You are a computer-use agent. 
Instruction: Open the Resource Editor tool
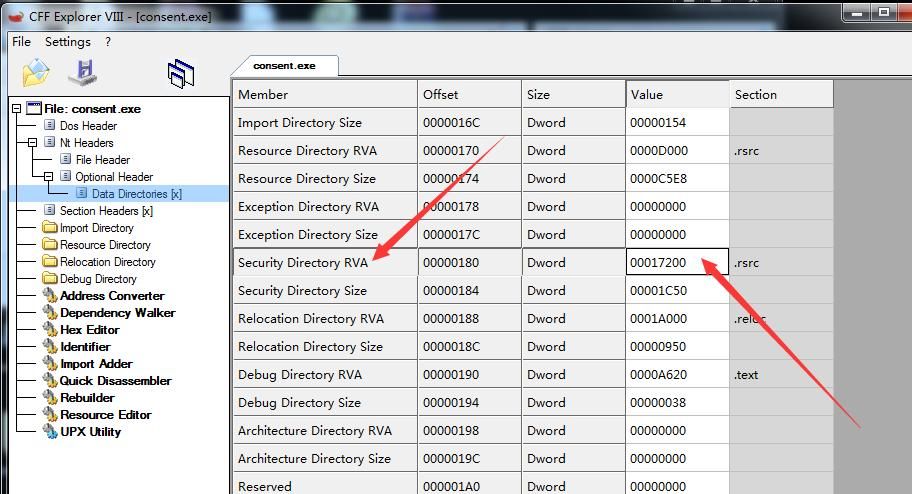105,414
